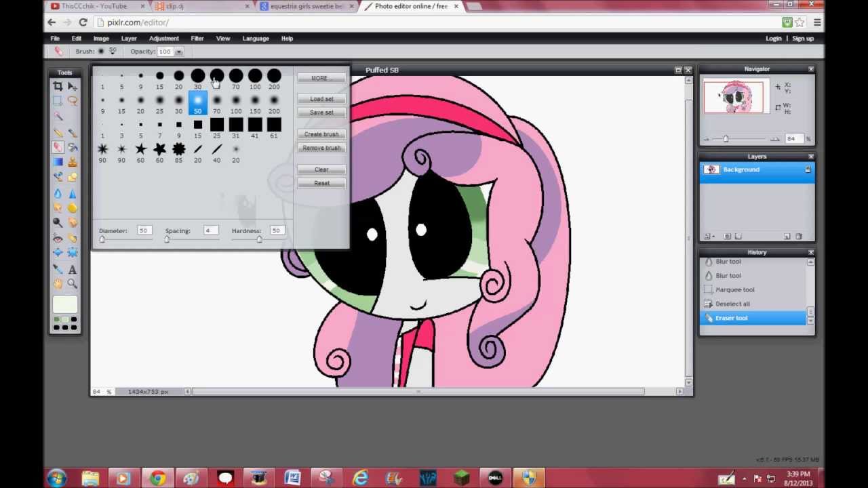Image resolution: width=868 pixels, height=488 pixels.
Task: Open the Filter menu
Action: coord(197,39)
